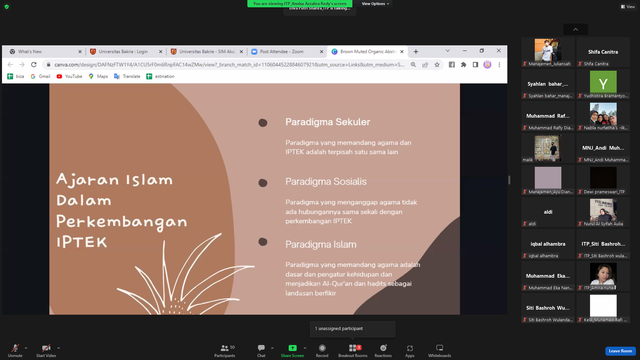Open the biza bookmark
The height and width of the screenshot is (360, 640).
point(16,76)
